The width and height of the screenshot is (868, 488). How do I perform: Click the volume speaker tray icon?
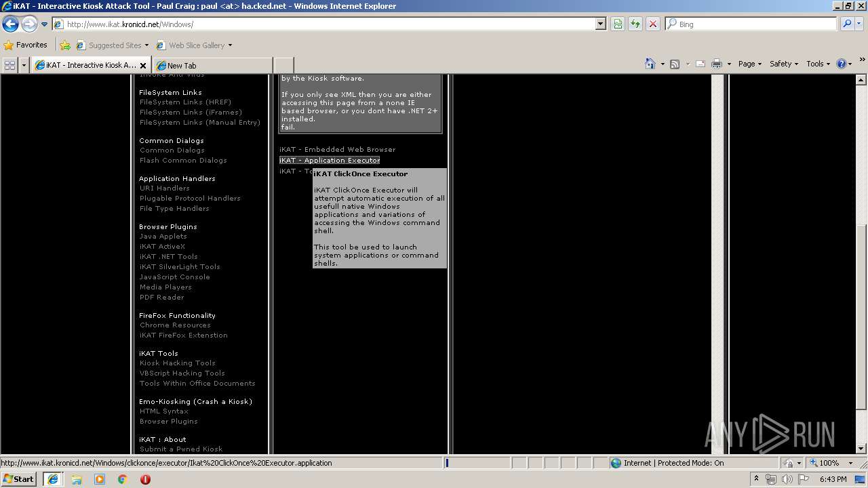point(787,479)
